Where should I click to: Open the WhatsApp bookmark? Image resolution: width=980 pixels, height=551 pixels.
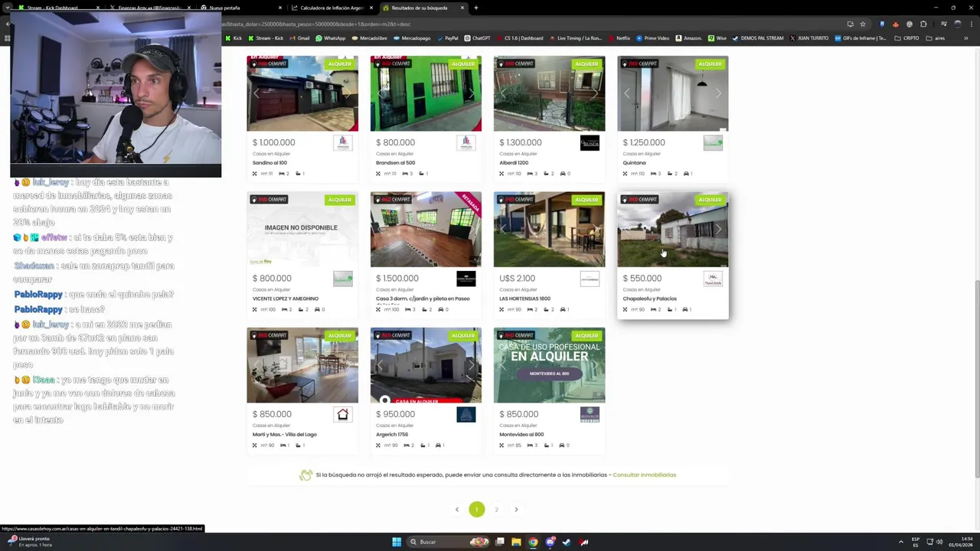331,38
